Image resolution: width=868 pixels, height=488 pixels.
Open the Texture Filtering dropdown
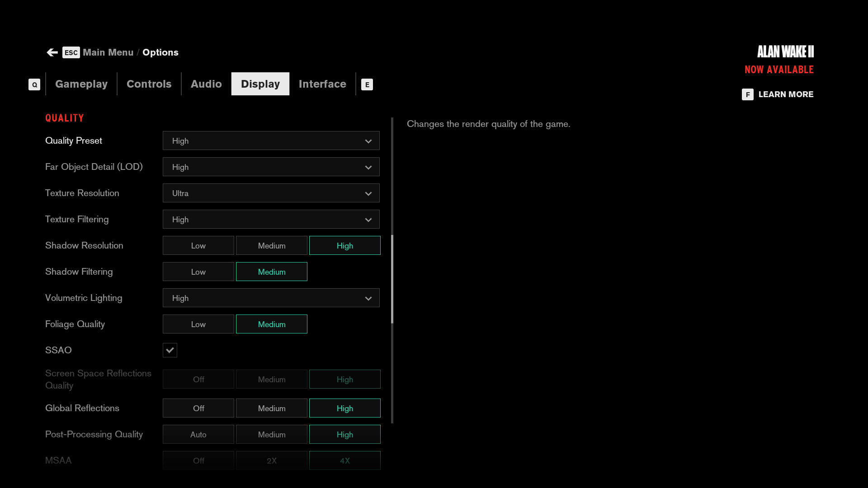tap(271, 219)
